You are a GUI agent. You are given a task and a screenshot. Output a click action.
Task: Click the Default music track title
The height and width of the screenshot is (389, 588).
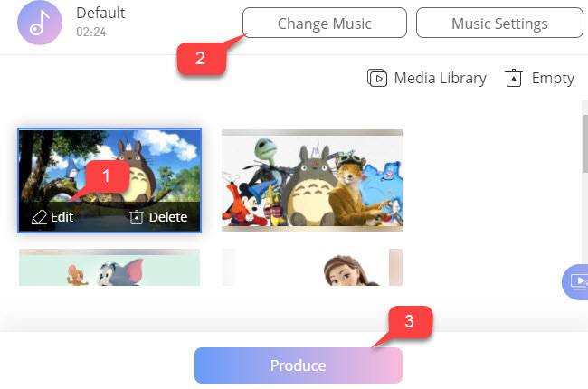100,13
